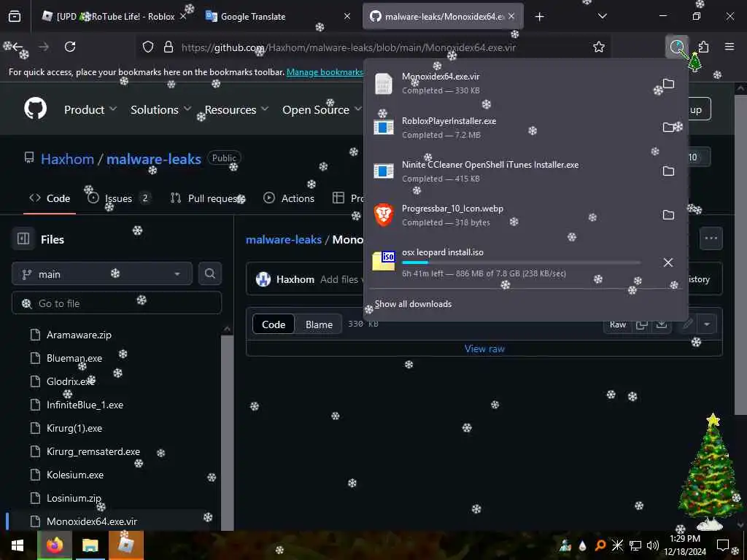Reload the current page
747x560 pixels.
pyautogui.click(x=70, y=47)
